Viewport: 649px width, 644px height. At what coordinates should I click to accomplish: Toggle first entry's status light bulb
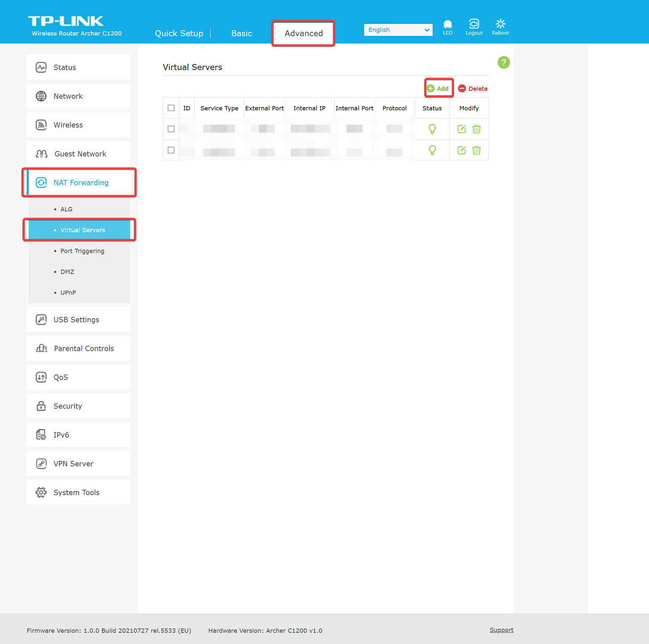click(432, 129)
